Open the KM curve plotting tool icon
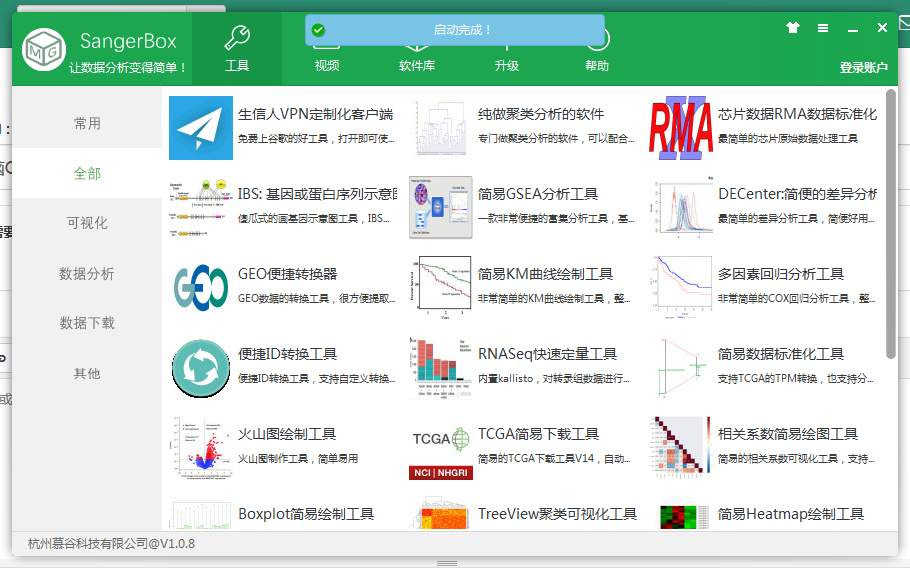This screenshot has width=910, height=568. click(x=441, y=288)
